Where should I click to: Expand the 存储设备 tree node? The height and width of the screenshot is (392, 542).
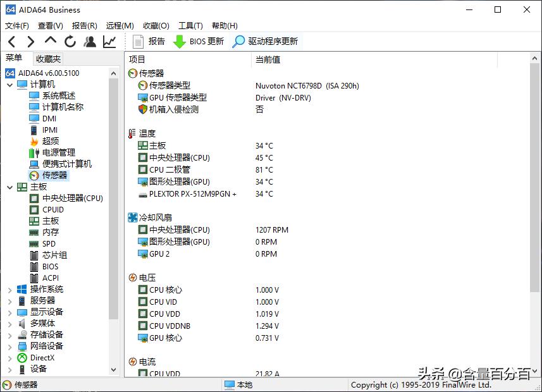[10, 334]
